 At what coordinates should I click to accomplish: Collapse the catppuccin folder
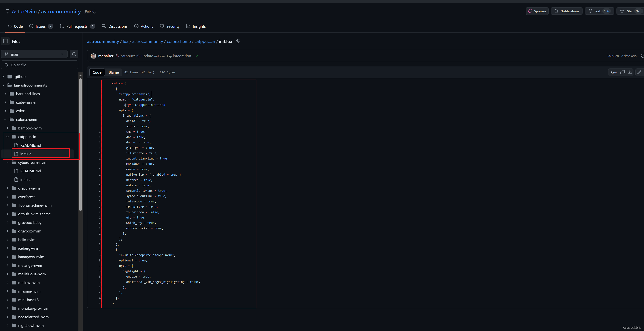click(x=8, y=137)
